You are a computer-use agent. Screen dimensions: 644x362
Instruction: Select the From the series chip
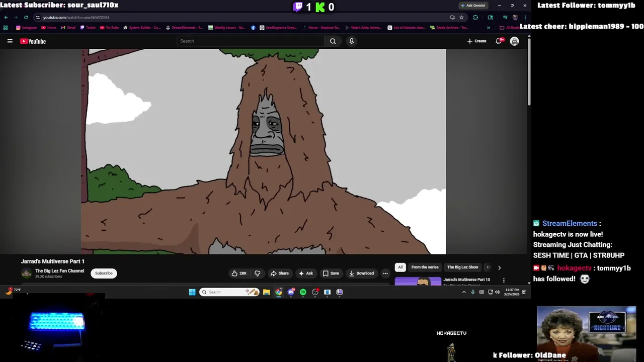click(425, 267)
